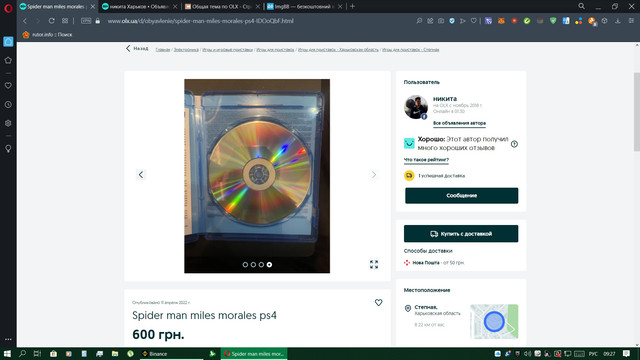
Task: Toggle the VPN badge in address bar
Action: [86, 21]
